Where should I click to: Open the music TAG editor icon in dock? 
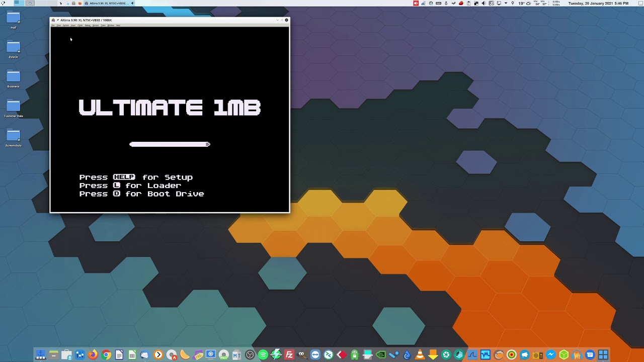coord(198,355)
